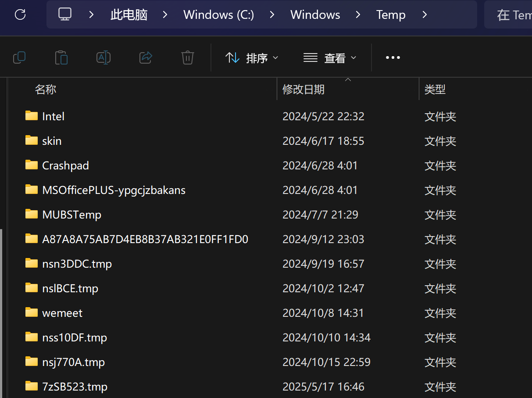
Task: Go to 此电脑 using the breadcrumb
Action: coord(129,14)
